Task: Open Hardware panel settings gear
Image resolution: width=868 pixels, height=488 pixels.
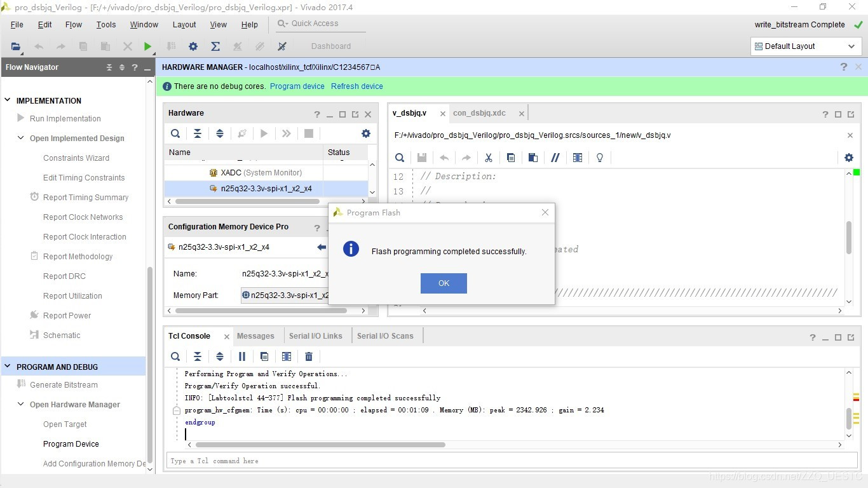Action: (366, 133)
